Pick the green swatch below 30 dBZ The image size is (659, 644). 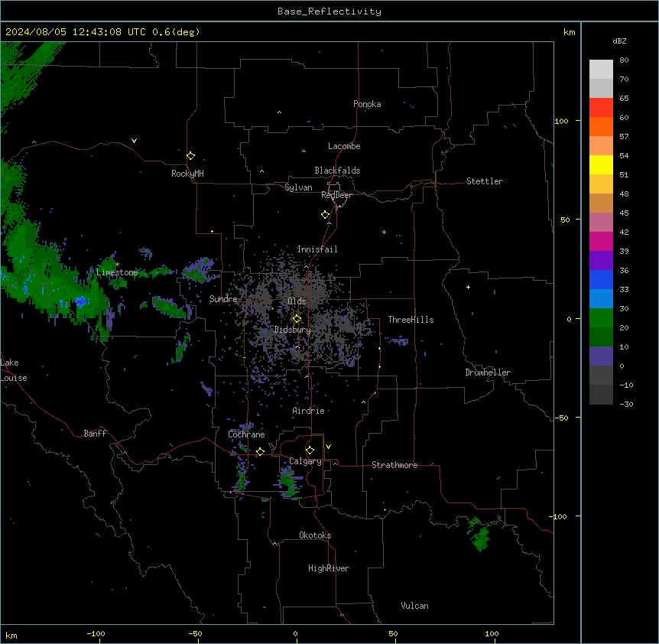(601, 318)
